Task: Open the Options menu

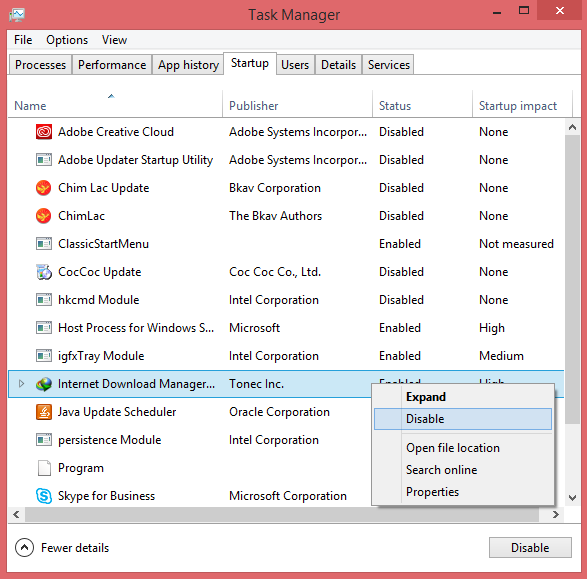Action: [67, 40]
